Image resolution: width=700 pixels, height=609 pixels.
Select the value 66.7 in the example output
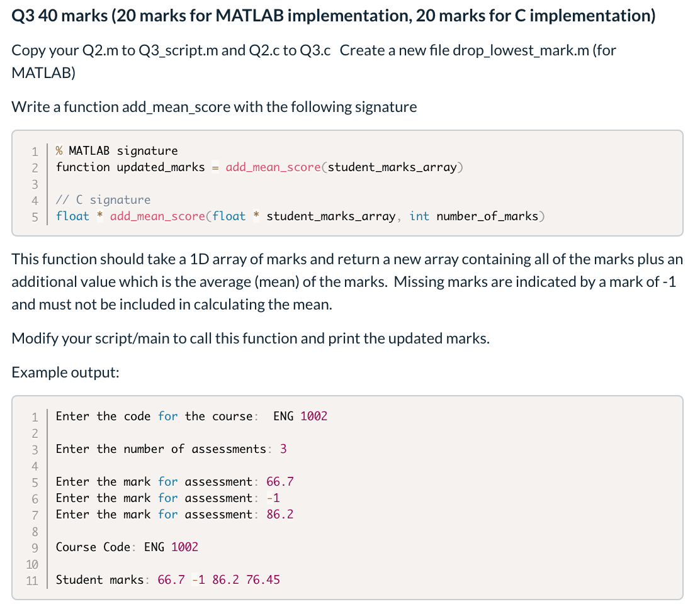click(x=279, y=481)
